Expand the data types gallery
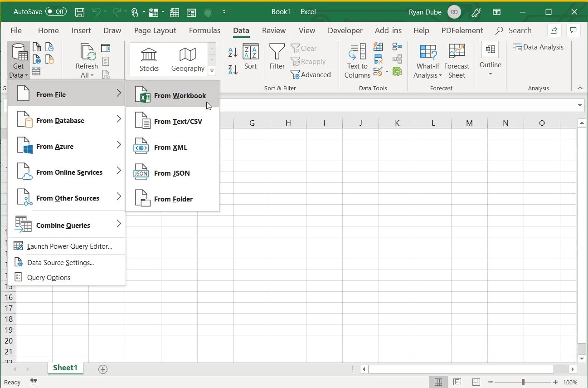 coord(212,70)
